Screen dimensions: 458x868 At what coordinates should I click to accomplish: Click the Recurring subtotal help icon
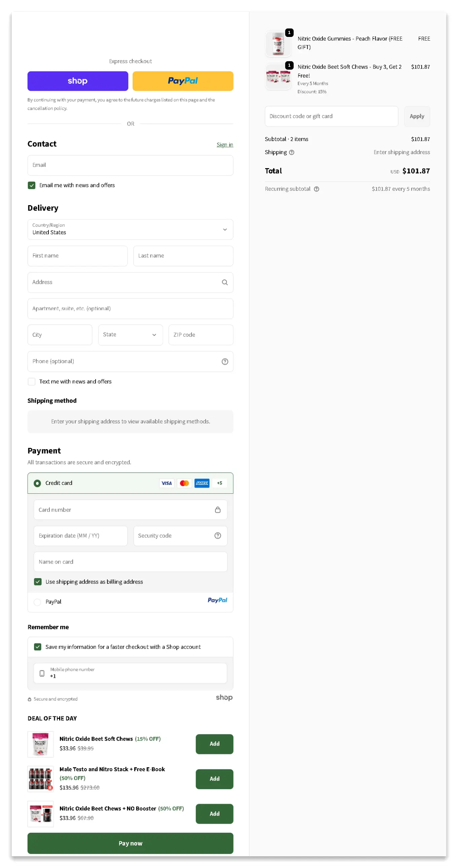point(316,189)
